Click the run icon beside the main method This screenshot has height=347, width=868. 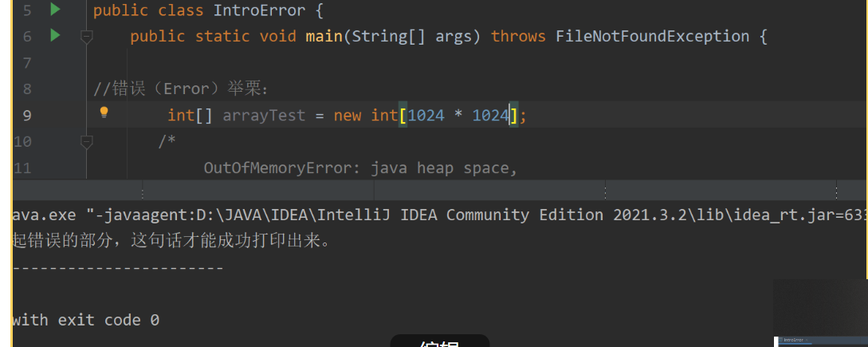click(55, 35)
